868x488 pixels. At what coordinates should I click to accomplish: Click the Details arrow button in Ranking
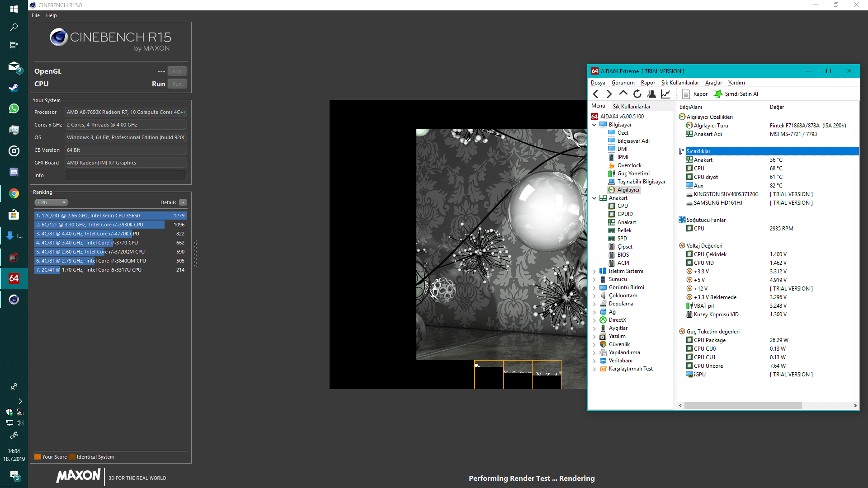[183, 202]
